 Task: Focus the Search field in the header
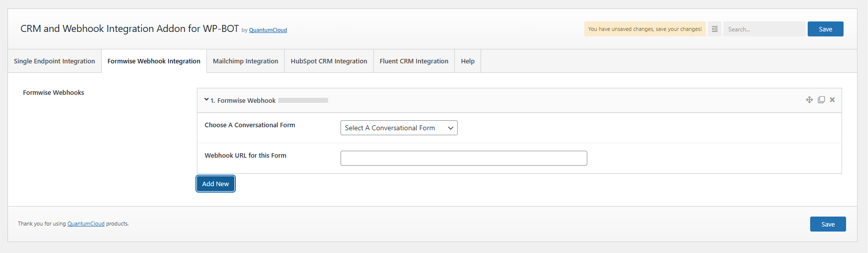click(x=764, y=29)
